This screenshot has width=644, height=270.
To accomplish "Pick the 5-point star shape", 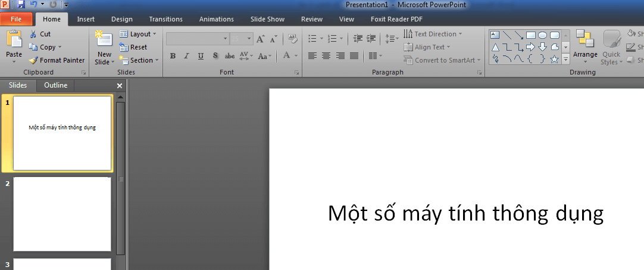I will (x=555, y=59).
